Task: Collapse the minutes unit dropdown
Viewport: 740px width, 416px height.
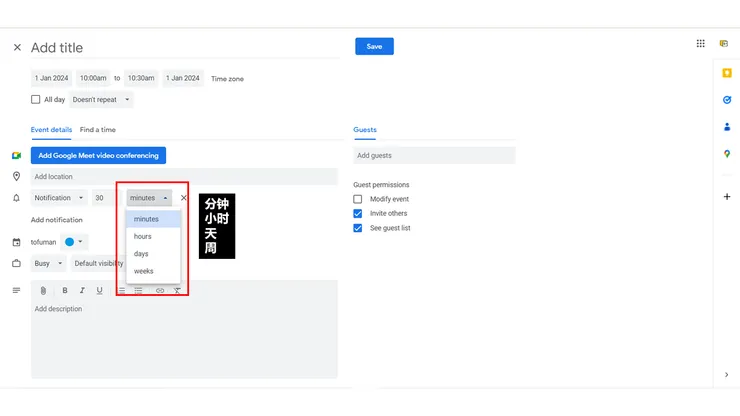Action: click(149, 198)
